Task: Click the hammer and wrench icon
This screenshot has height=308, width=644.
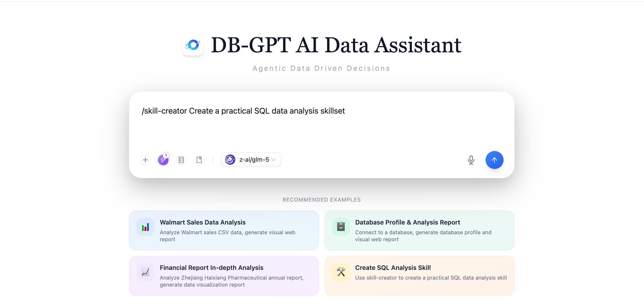Action: [x=341, y=272]
